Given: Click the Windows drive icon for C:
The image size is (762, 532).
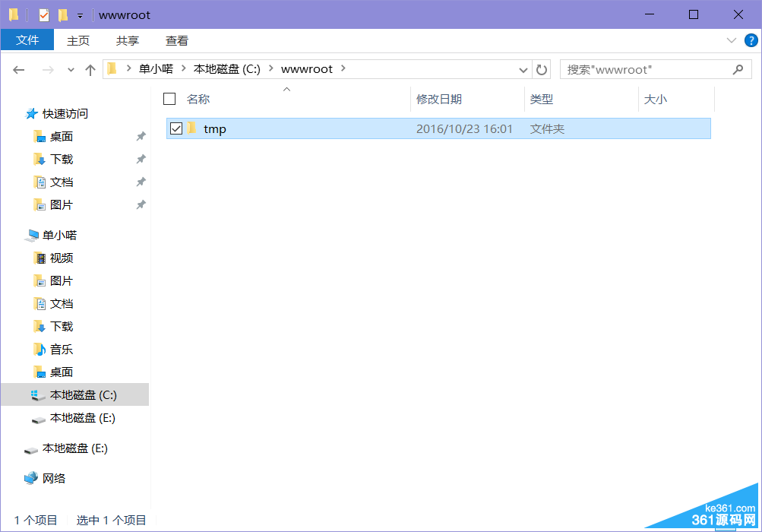Looking at the screenshot, I should (37, 395).
